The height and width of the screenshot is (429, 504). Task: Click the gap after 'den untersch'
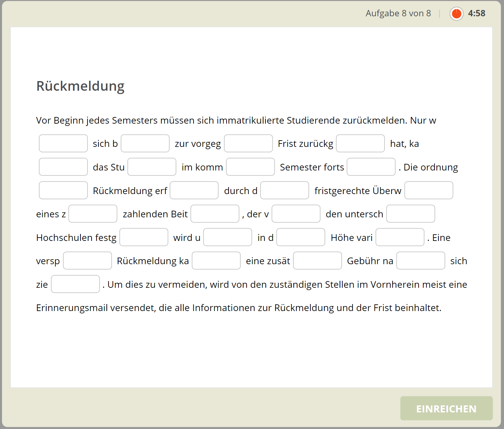point(411,214)
